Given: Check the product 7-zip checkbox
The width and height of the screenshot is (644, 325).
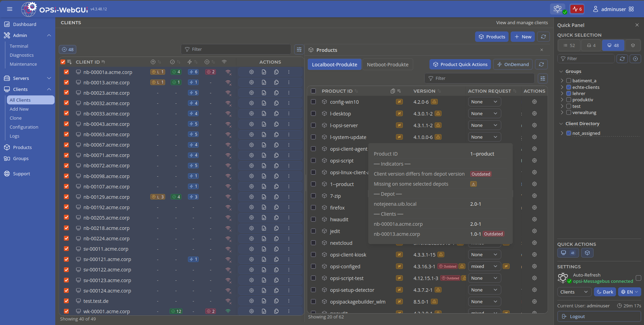Looking at the screenshot, I should (x=313, y=196).
